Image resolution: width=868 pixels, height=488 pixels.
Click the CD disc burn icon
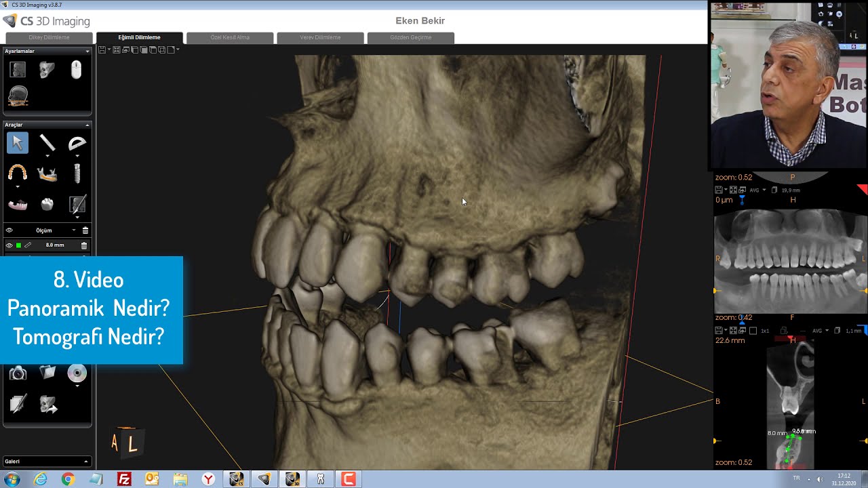77,373
